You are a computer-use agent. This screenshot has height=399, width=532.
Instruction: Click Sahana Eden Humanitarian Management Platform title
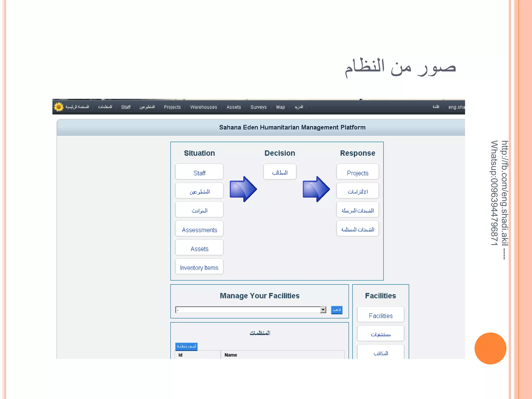292,127
